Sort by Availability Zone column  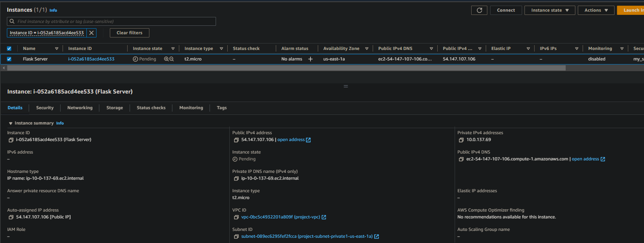tap(367, 49)
